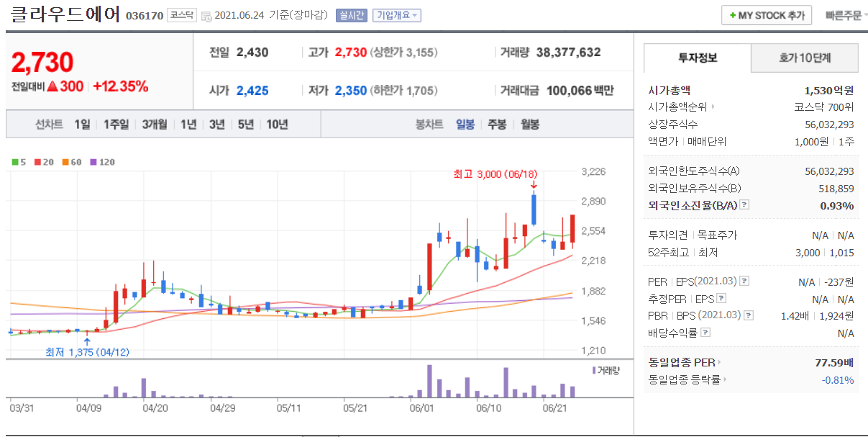
Task: Click the help icon beside 배당수익률
Action: (705, 333)
